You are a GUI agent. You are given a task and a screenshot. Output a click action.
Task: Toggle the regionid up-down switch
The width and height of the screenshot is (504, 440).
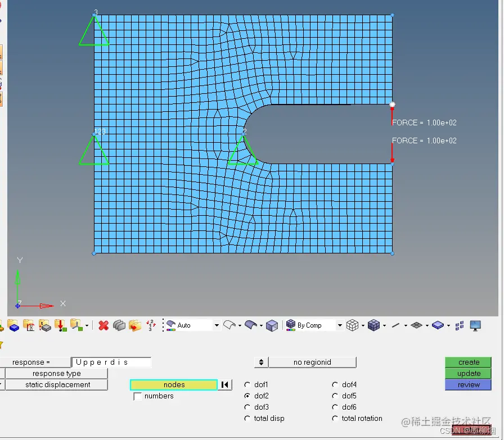[x=261, y=362]
